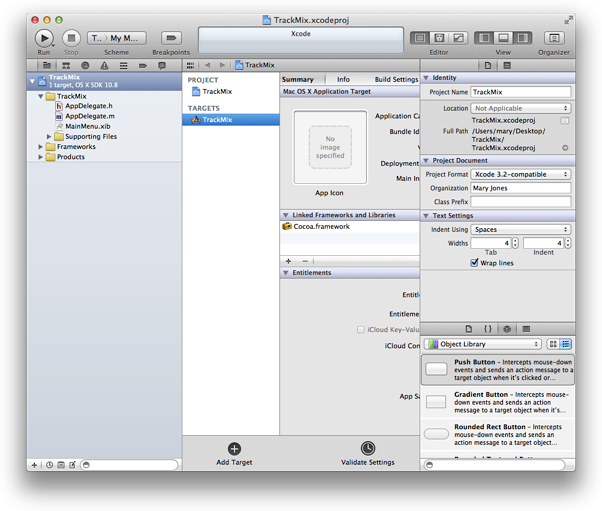This screenshot has height=511, width=602.
Task: Collapse the TrackMix group folder
Action: coord(40,96)
